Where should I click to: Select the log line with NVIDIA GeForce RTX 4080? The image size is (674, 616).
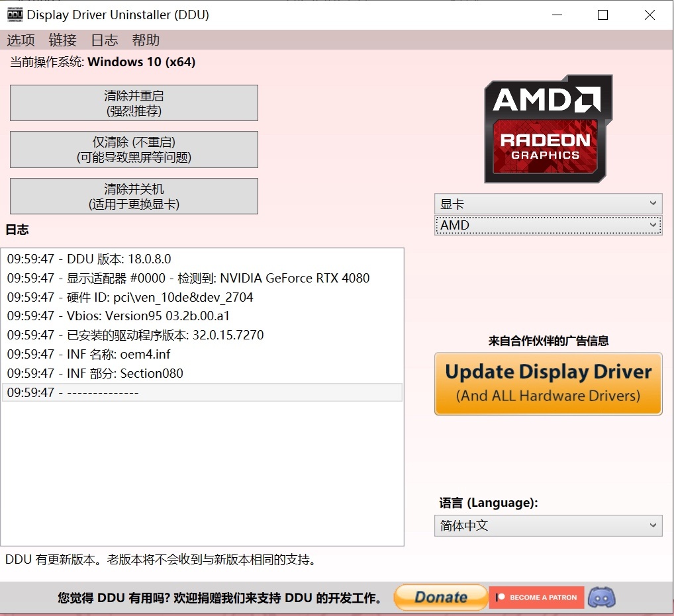click(202, 278)
